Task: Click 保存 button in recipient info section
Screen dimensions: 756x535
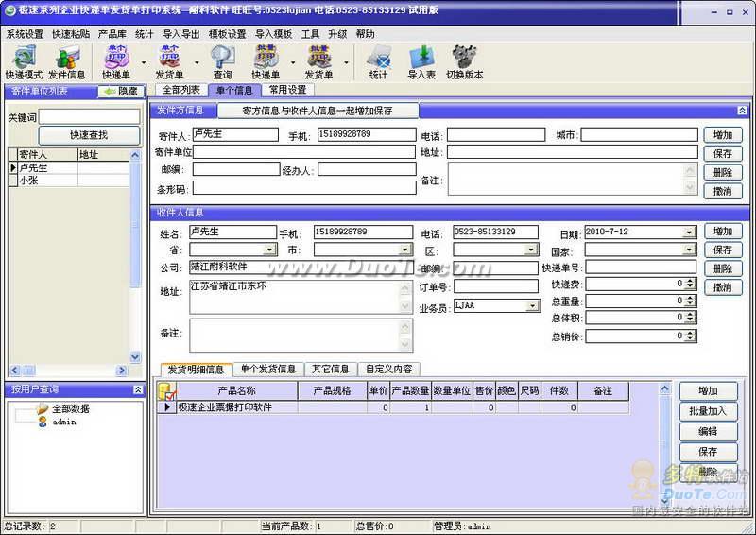Action: point(723,250)
